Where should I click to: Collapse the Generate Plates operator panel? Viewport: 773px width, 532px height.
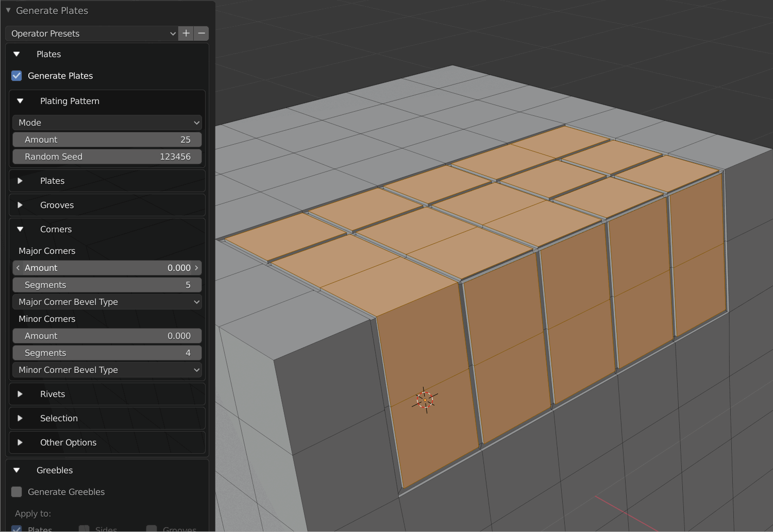8,10
